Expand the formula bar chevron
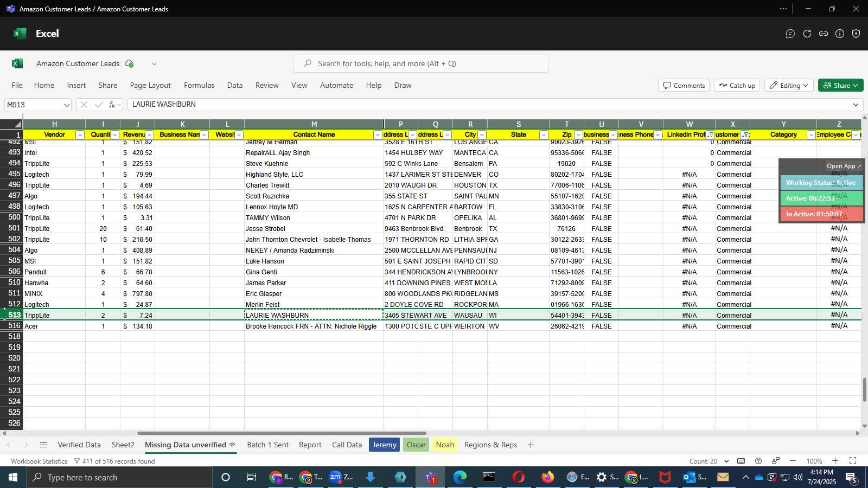Image resolution: width=868 pixels, height=488 pixels. (856, 105)
